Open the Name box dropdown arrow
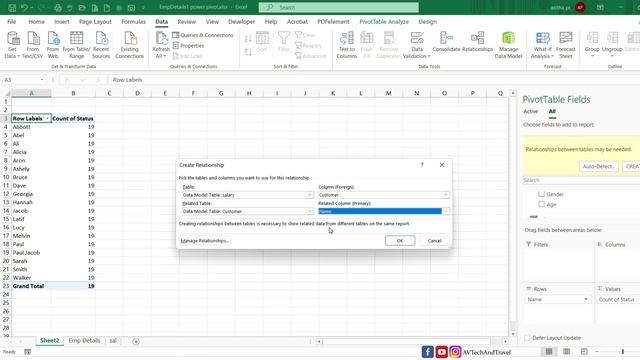The image size is (640, 360). coord(42,80)
